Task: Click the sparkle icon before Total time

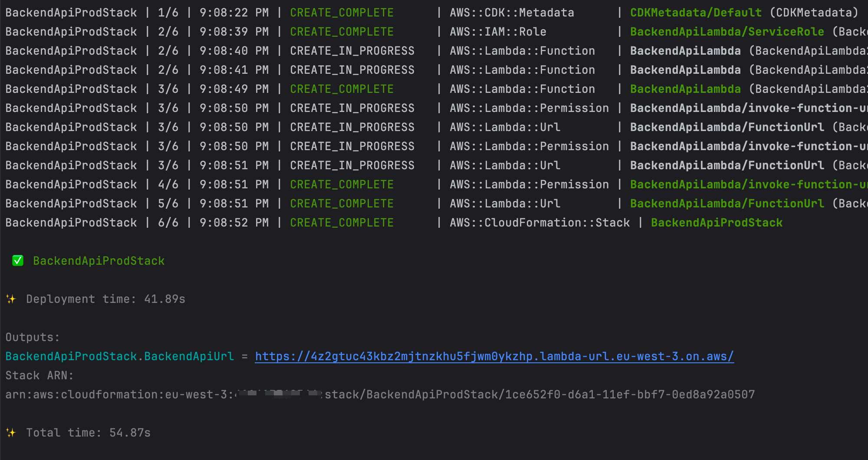Action: (11, 432)
